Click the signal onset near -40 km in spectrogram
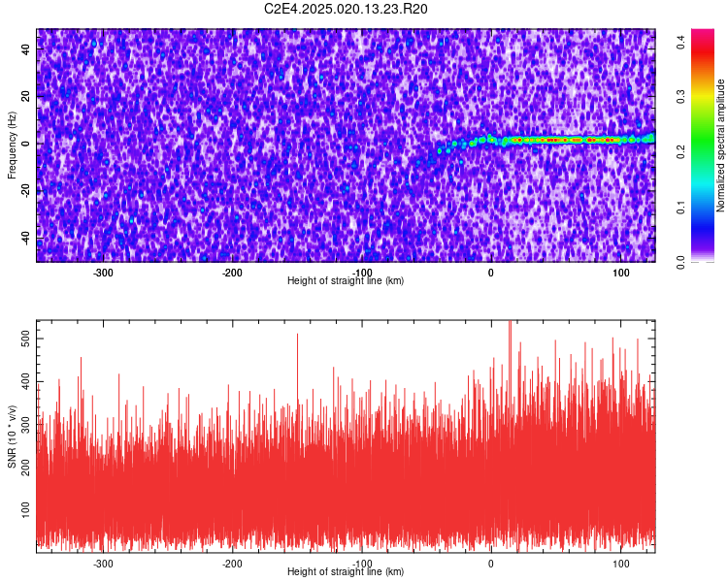728x582 pixels. point(440,151)
